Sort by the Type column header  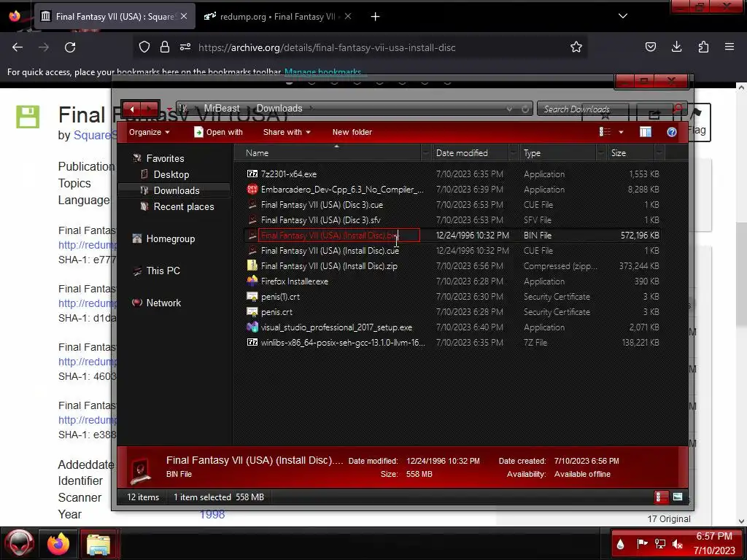(557, 153)
